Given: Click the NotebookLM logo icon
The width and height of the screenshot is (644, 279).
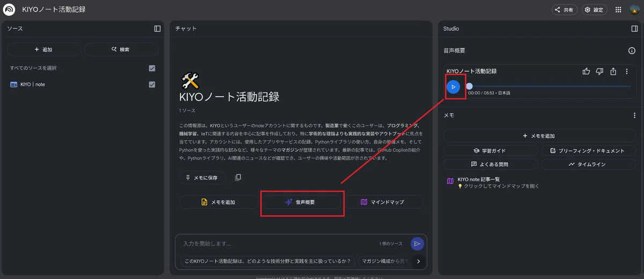Looking at the screenshot, I should point(9,10).
